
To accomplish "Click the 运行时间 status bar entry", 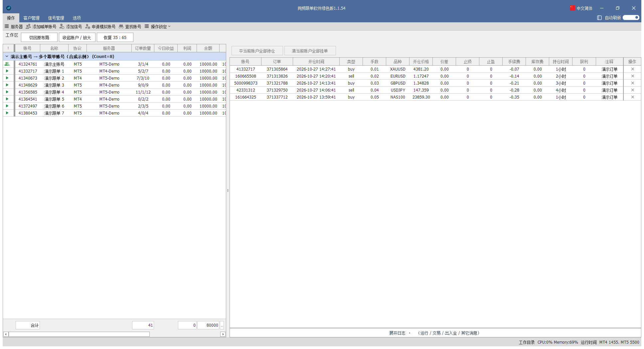I will [588, 342].
